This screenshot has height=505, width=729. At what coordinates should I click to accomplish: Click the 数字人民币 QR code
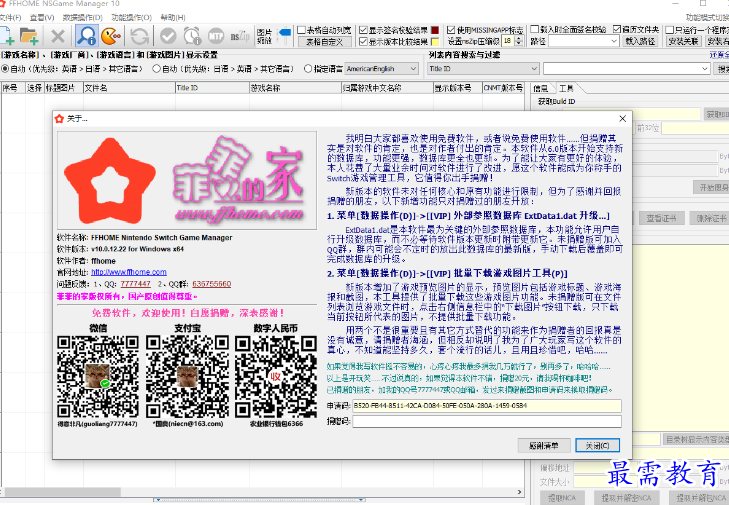point(276,377)
